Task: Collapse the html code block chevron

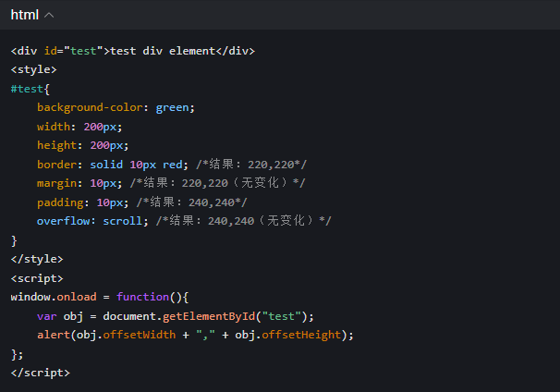Action: [49, 15]
